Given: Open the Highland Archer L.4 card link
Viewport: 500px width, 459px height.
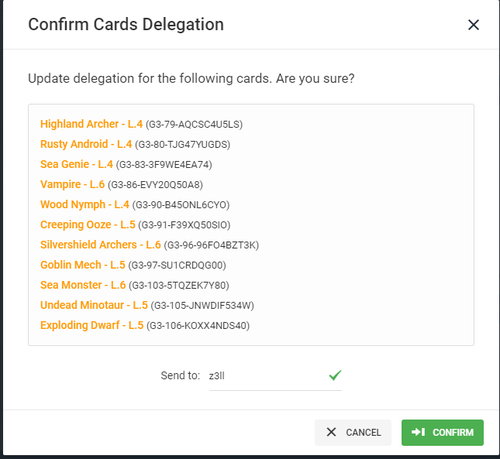Looking at the screenshot, I should 91,124.
